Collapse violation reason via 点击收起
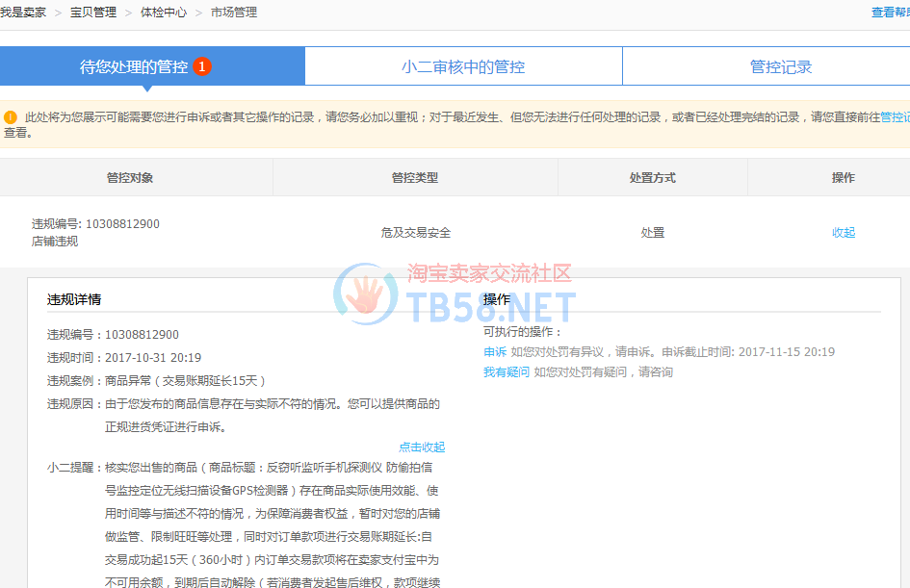This screenshot has height=588, width=910. click(x=422, y=447)
